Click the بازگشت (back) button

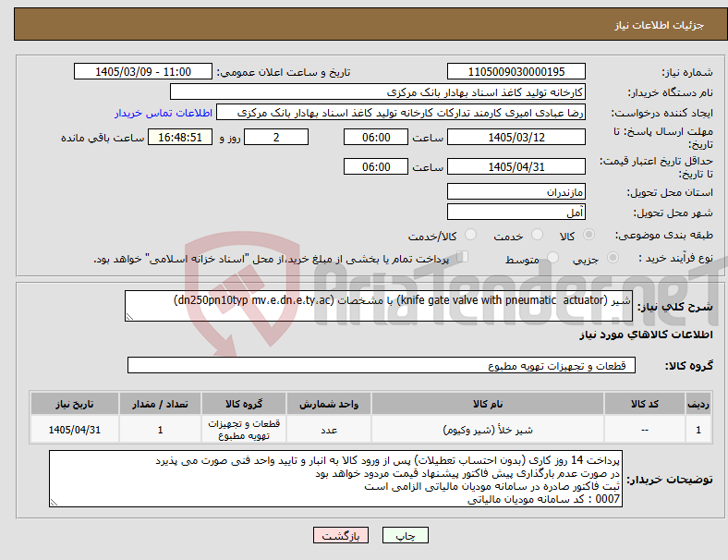[x=341, y=535]
